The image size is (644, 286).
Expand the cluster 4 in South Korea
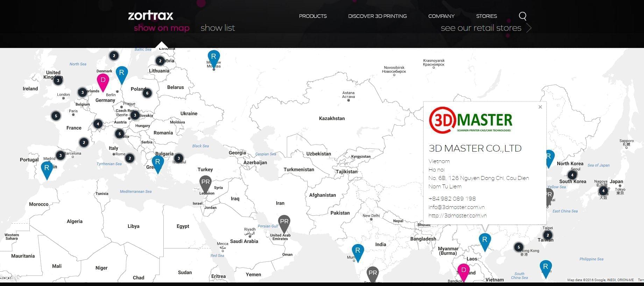[572, 175]
